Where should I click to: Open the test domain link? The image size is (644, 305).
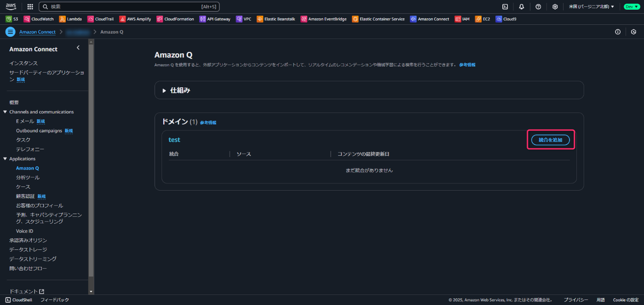pyautogui.click(x=174, y=140)
